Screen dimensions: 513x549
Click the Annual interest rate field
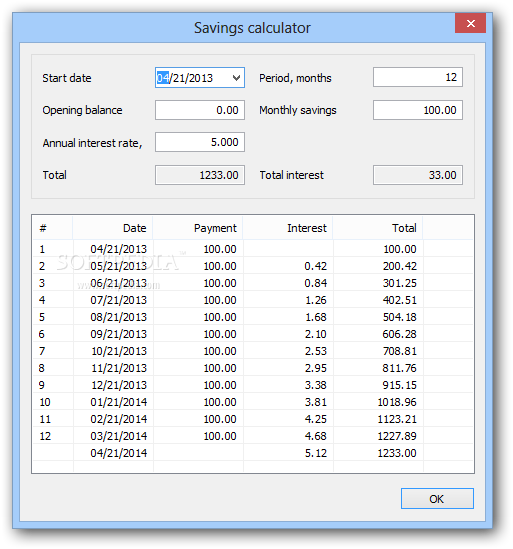pos(200,142)
